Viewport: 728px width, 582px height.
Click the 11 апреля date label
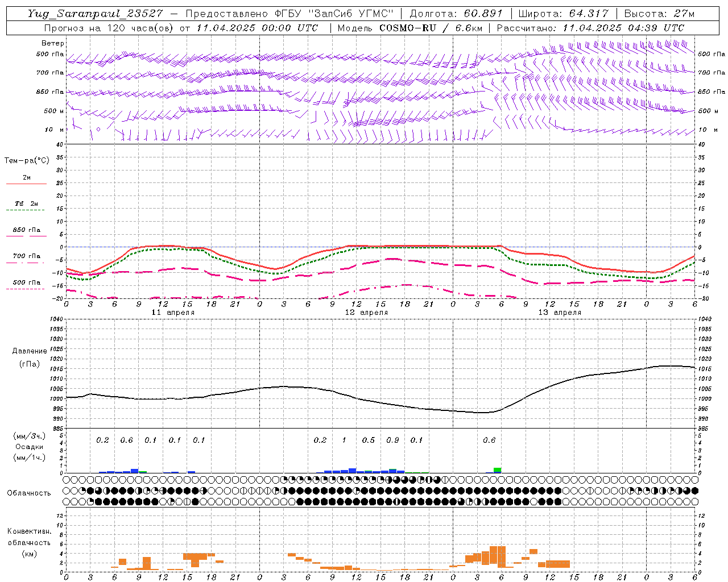point(173,313)
